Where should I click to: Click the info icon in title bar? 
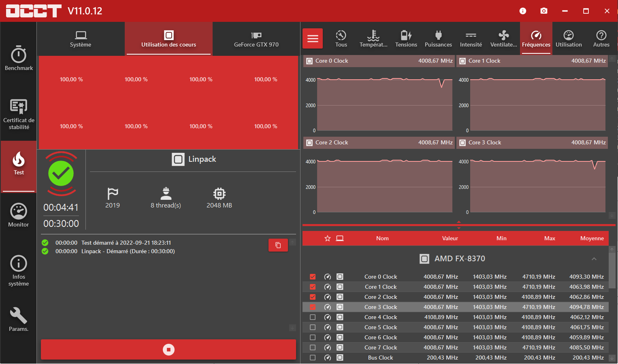pos(523,11)
